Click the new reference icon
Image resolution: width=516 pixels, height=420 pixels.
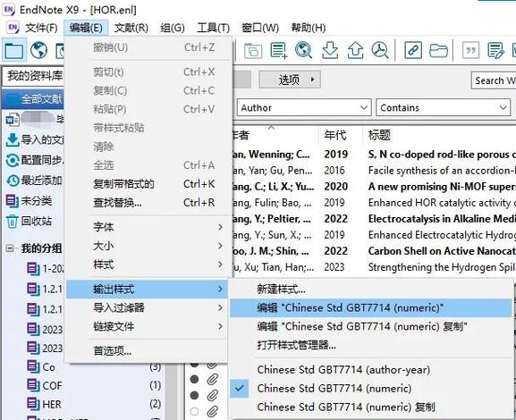coord(278,51)
